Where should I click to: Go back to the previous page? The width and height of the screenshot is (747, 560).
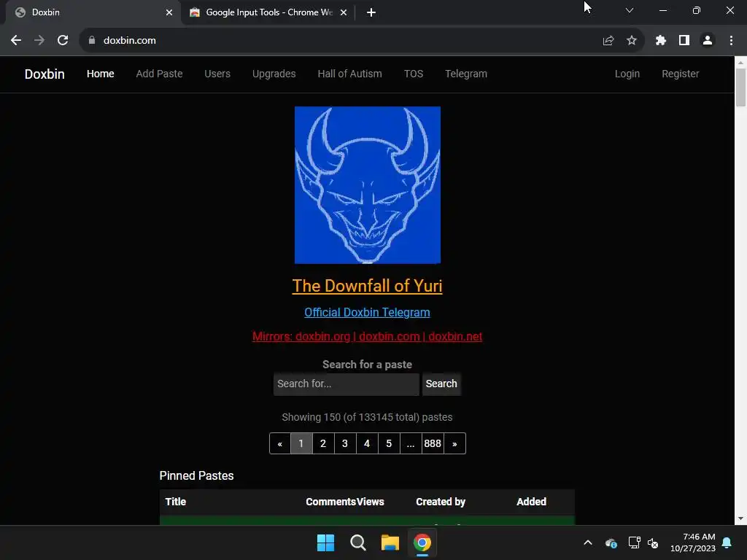(x=16, y=41)
